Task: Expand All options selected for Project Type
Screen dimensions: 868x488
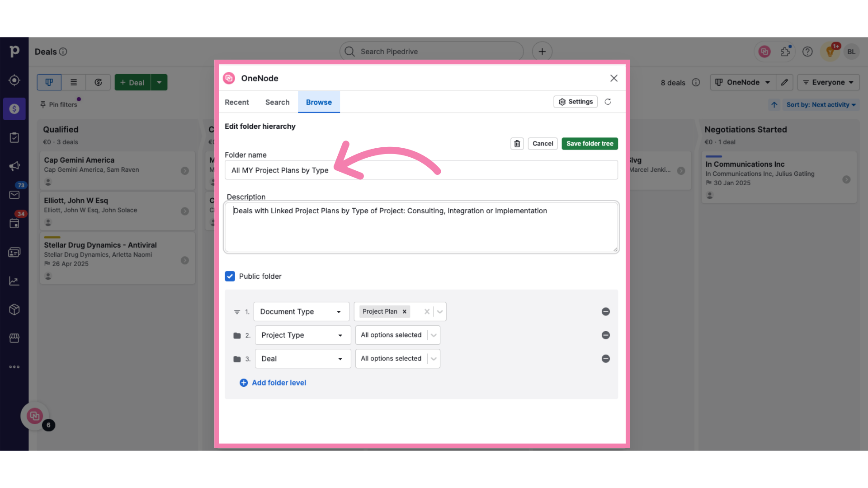Action: click(434, 334)
